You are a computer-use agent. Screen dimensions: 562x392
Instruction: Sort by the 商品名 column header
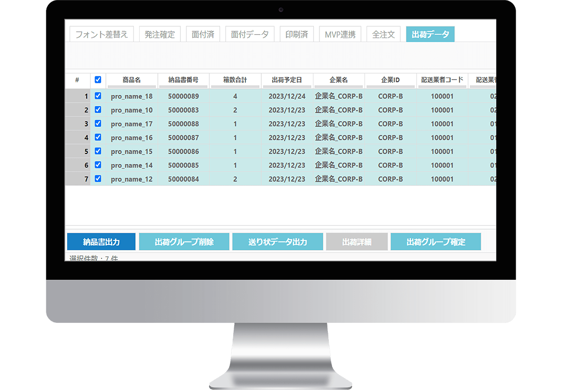click(x=132, y=80)
